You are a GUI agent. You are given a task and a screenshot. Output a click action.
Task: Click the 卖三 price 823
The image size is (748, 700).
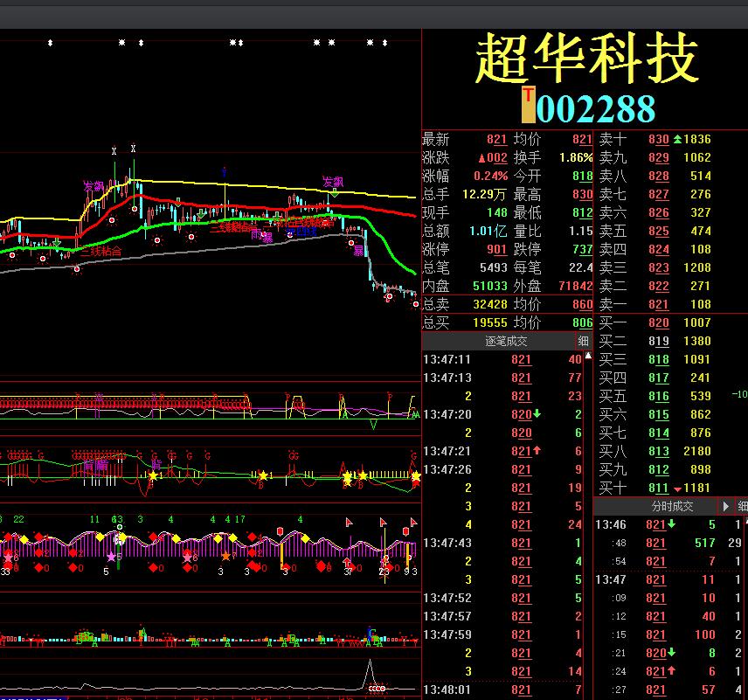(x=658, y=267)
